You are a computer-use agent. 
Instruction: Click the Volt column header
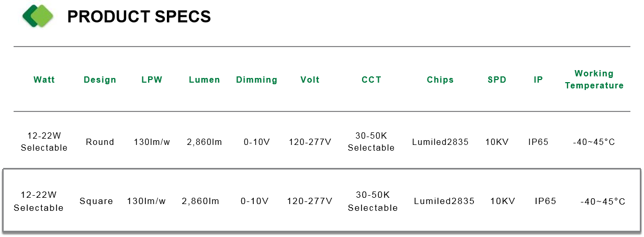tap(310, 80)
